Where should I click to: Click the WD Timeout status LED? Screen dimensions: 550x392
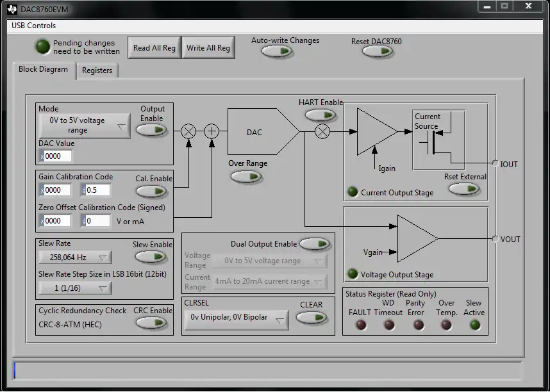[389, 325]
